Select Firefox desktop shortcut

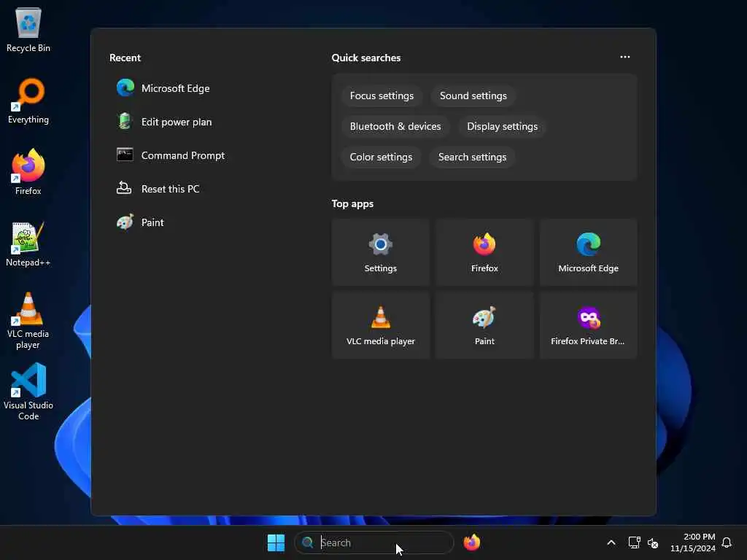tap(28, 172)
